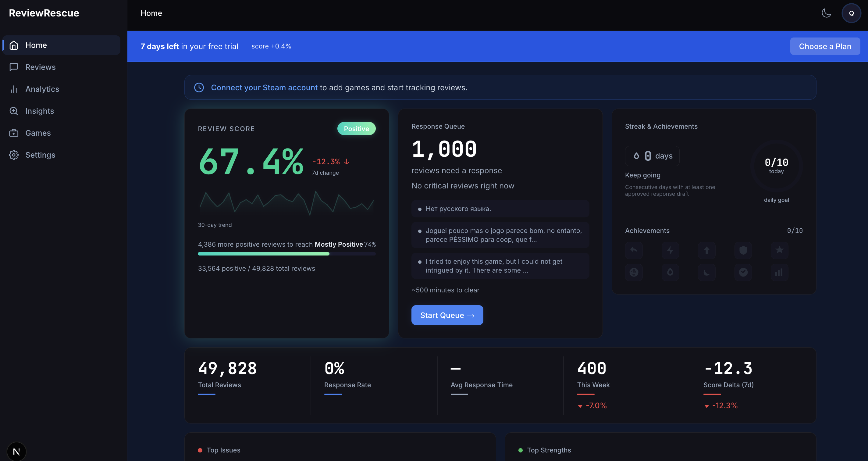868x461 pixels.
Task: Click the checkmark achievement badge
Action: (x=743, y=272)
